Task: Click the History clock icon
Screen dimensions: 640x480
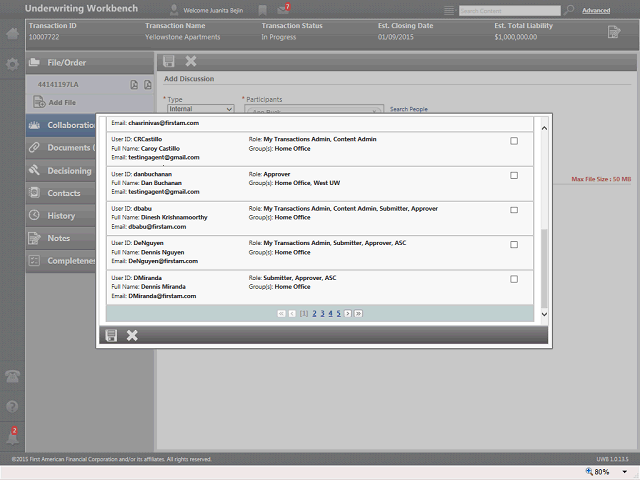Action: pos(34,215)
